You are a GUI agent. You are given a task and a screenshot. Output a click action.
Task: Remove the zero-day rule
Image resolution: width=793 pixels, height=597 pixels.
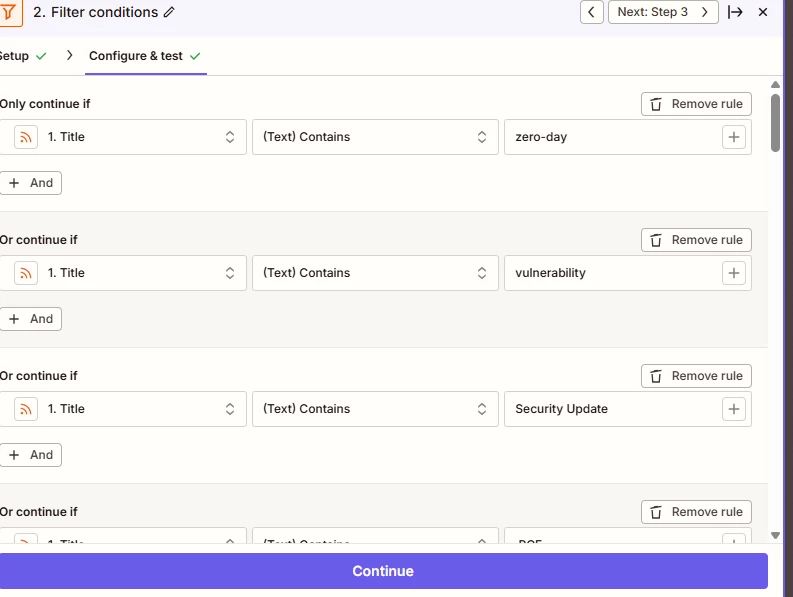696,104
